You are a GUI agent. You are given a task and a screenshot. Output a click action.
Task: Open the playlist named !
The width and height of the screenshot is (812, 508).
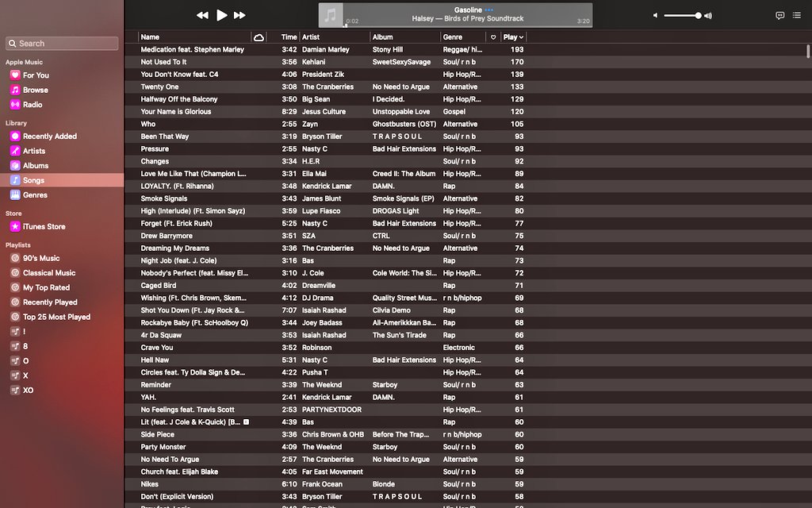24,332
